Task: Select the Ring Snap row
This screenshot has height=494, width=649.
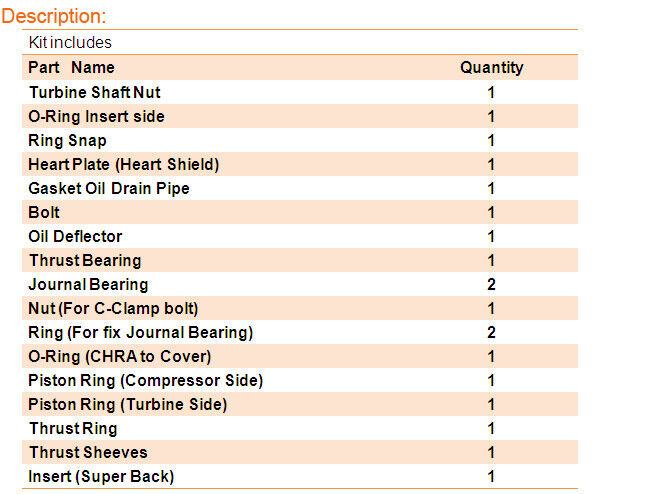Action: click(67, 140)
